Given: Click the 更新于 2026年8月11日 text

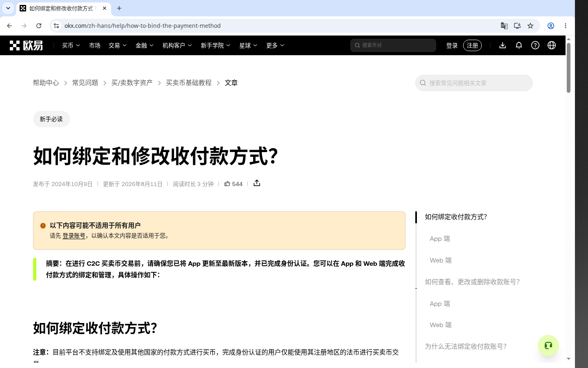Looking at the screenshot, I should coord(133,184).
